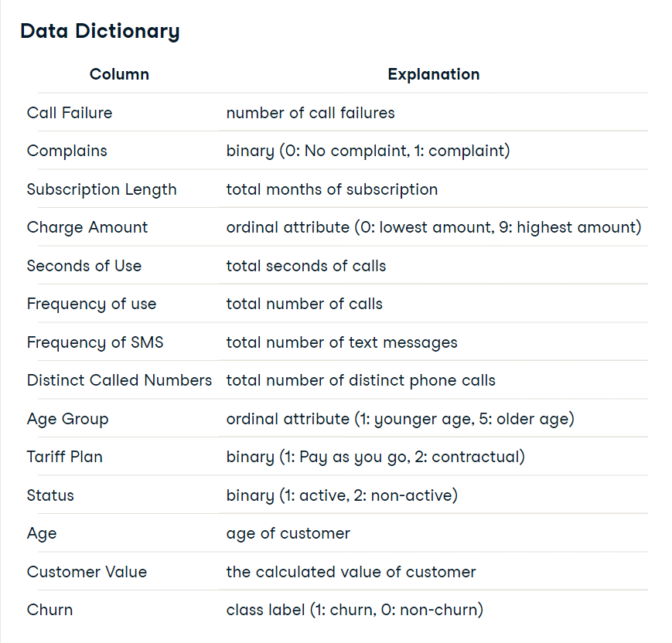Image resolution: width=672 pixels, height=643 pixels.
Task: Select the Distinct Called Numbers cell
Action: pos(119,380)
